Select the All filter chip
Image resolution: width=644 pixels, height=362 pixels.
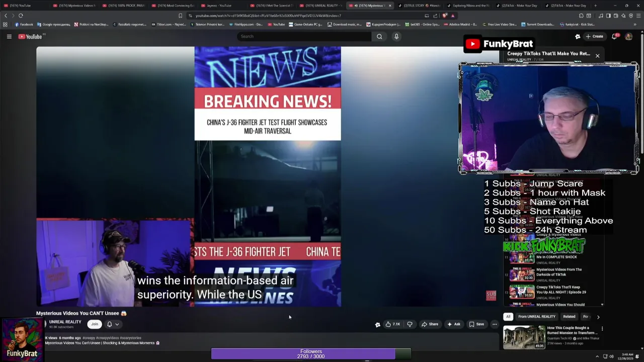click(x=508, y=317)
